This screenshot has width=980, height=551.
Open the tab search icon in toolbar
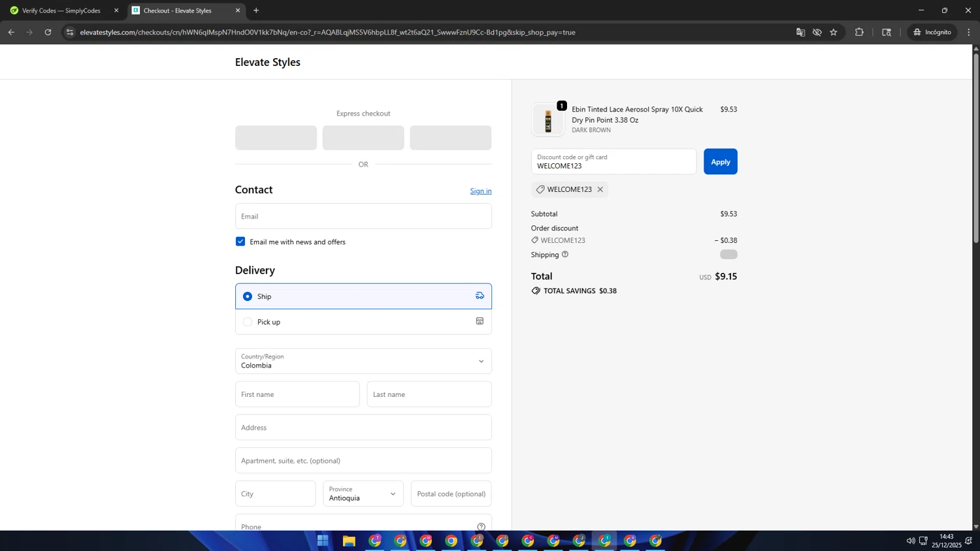pyautogui.click(x=887, y=32)
